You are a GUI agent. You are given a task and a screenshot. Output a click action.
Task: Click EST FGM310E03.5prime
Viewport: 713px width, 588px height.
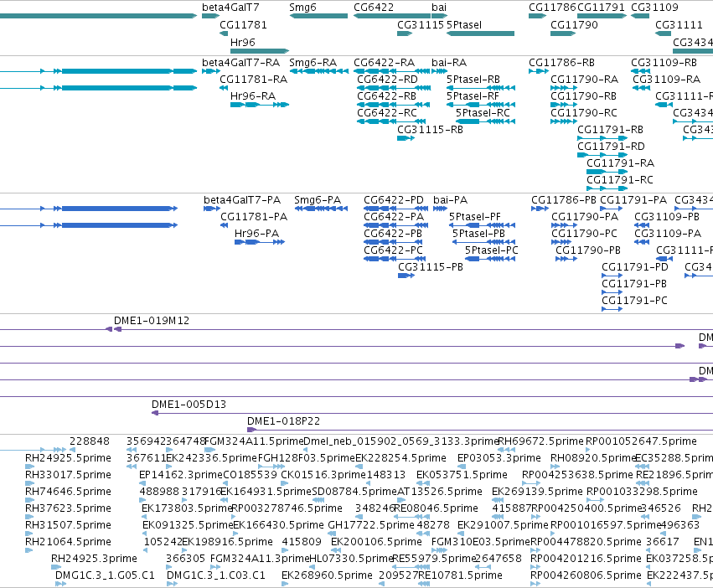[481, 542]
